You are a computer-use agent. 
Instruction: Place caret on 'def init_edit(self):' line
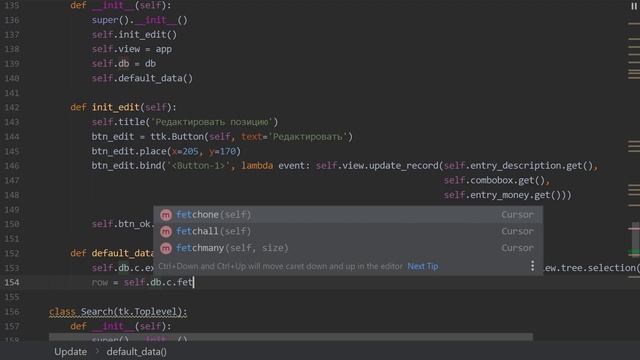point(123,107)
